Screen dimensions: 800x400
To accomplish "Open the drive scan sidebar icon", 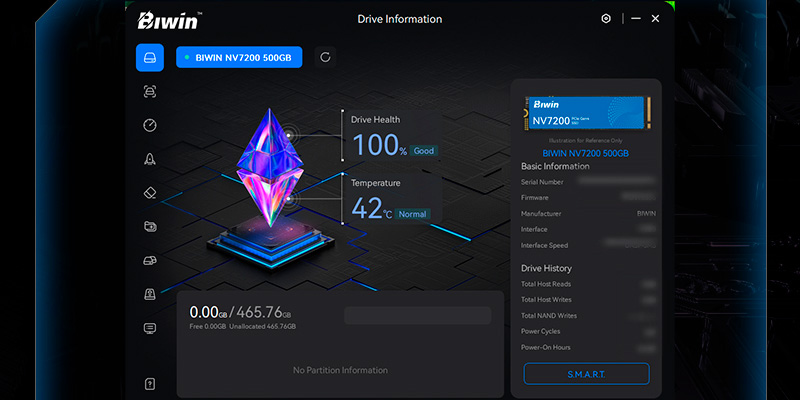I will tap(149, 91).
